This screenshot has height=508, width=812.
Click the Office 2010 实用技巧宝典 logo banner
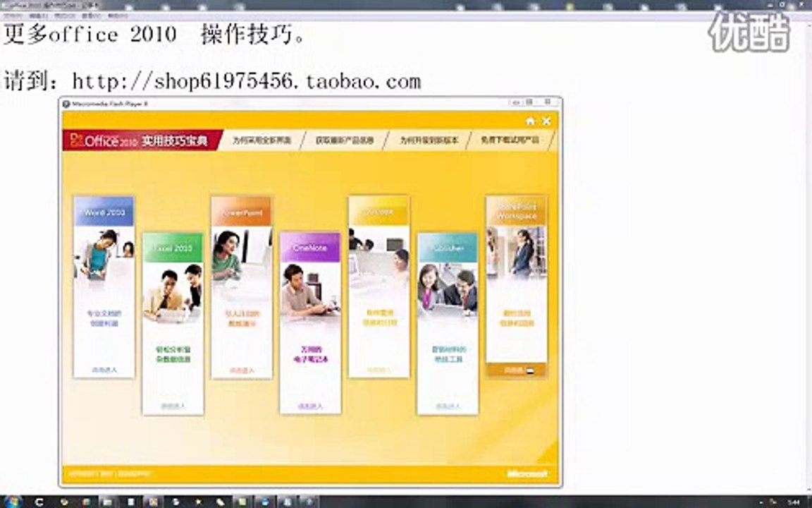coord(142,140)
